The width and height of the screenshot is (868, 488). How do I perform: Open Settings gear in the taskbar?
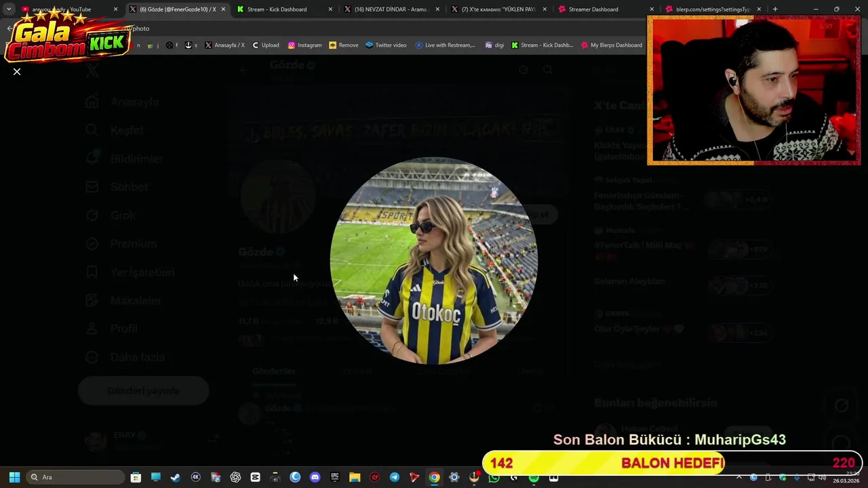pyautogui.click(x=454, y=477)
